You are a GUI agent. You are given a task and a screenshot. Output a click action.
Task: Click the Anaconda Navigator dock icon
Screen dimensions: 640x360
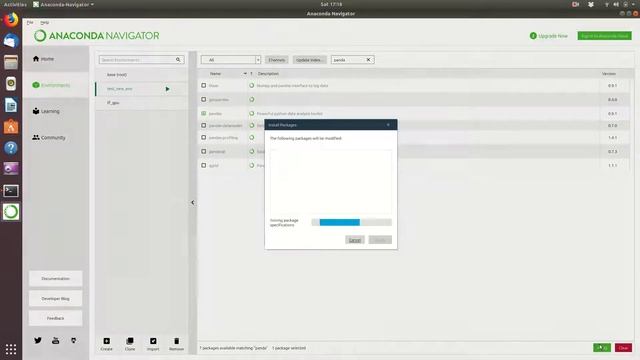tap(11, 212)
